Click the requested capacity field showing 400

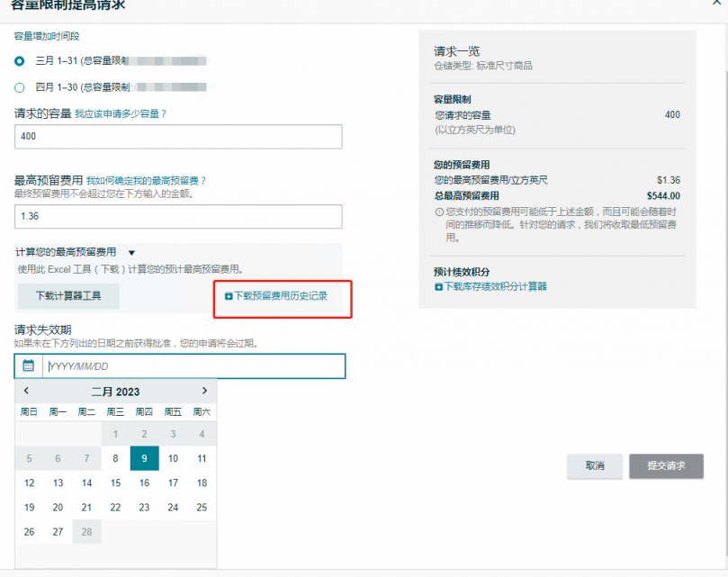click(x=178, y=137)
